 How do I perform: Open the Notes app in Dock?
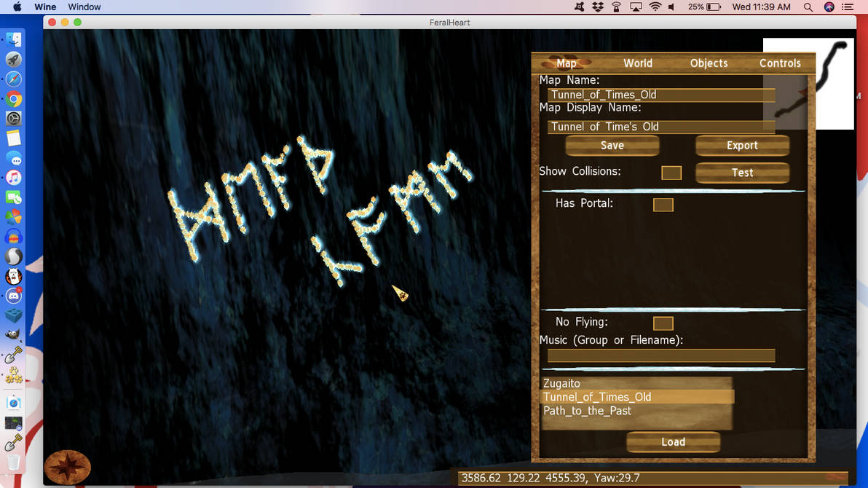tap(14, 138)
